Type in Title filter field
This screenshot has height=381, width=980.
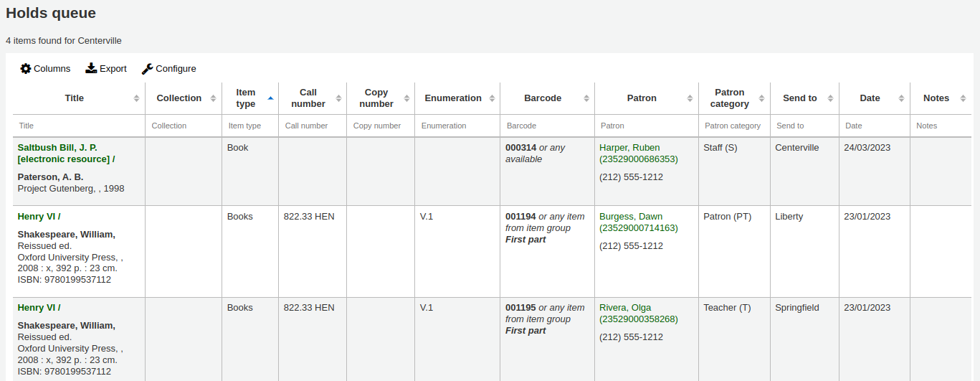point(77,126)
